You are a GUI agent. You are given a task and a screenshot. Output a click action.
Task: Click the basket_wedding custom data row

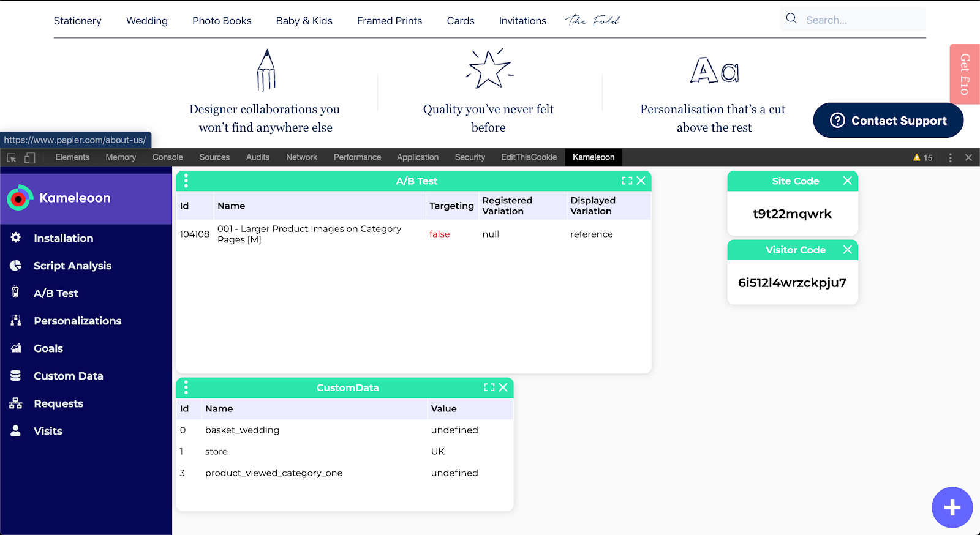[345, 430]
